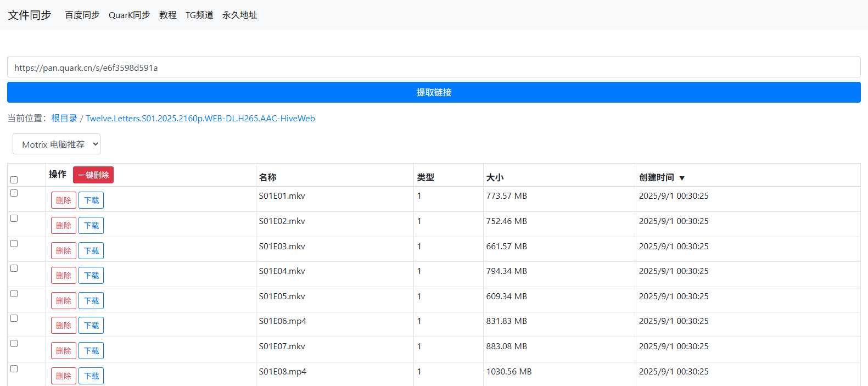This screenshot has width=868, height=386.
Task: Focus the Quark share URL input field
Action: [434, 68]
